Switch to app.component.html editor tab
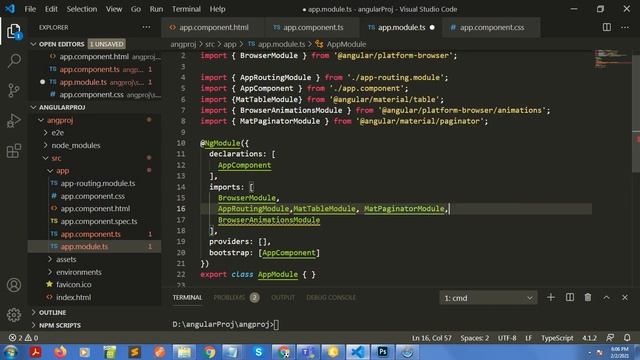This screenshot has height=360, width=640. pyautogui.click(x=213, y=27)
